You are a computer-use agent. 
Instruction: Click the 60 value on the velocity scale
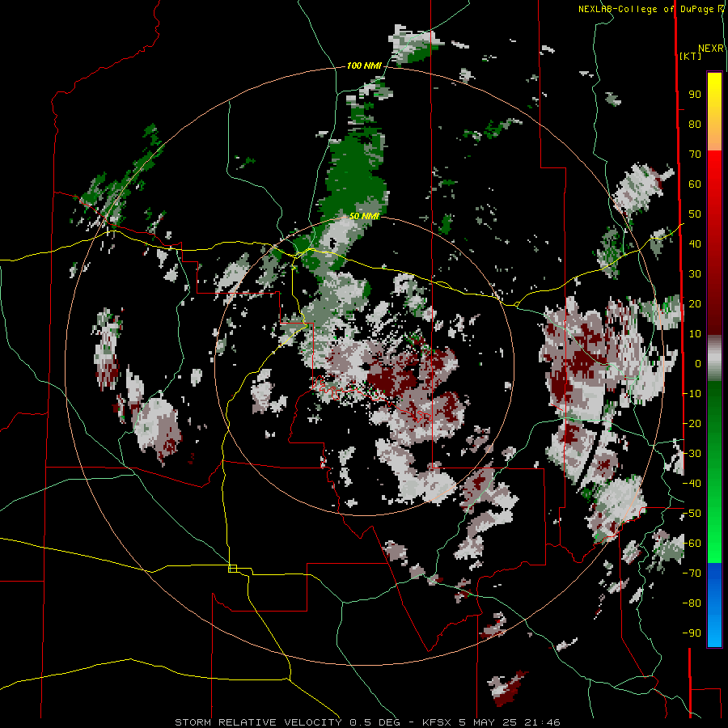click(695, 184)
